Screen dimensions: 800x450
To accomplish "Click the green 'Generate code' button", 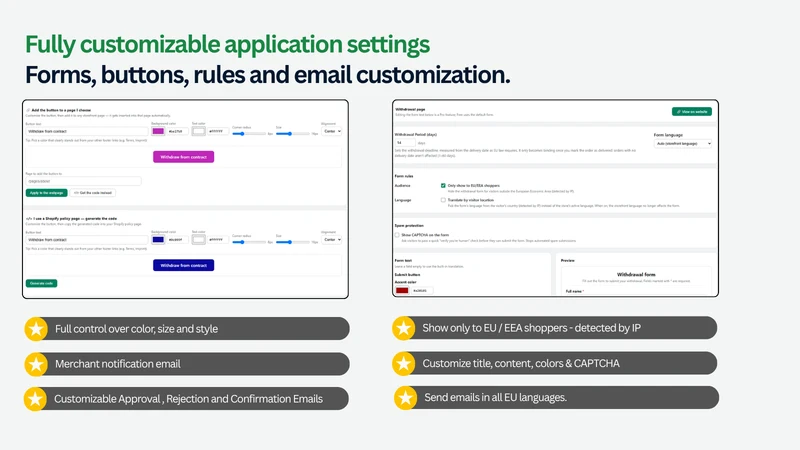I will pyautogui.click(x=41, y=283).
